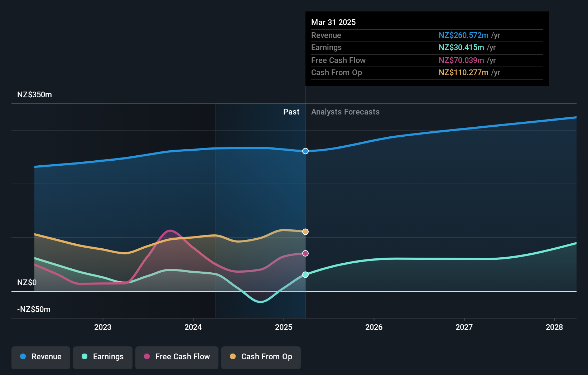
Task: Select the 2025 x-axis label
Action: (284, 327)
